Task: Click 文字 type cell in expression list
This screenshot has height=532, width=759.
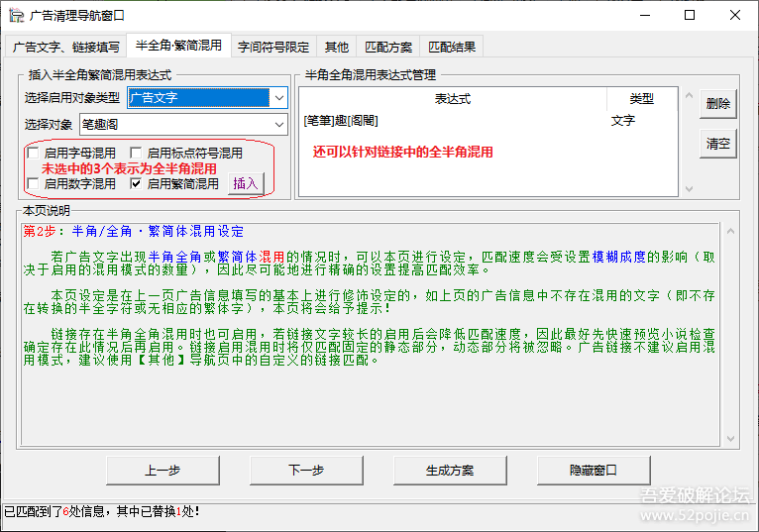Action: pyautogui.click(x=623, y=121)
